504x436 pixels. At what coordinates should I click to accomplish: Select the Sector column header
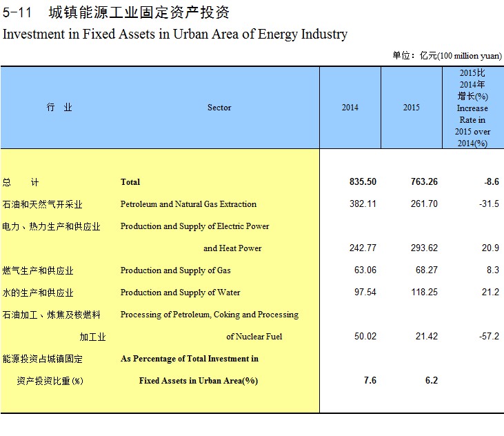coord(219,108)
